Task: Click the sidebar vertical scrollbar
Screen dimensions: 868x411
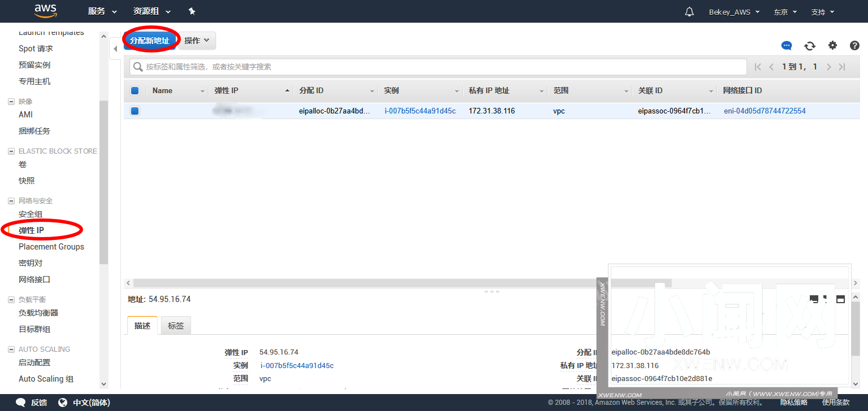Action: coord(103,182)
